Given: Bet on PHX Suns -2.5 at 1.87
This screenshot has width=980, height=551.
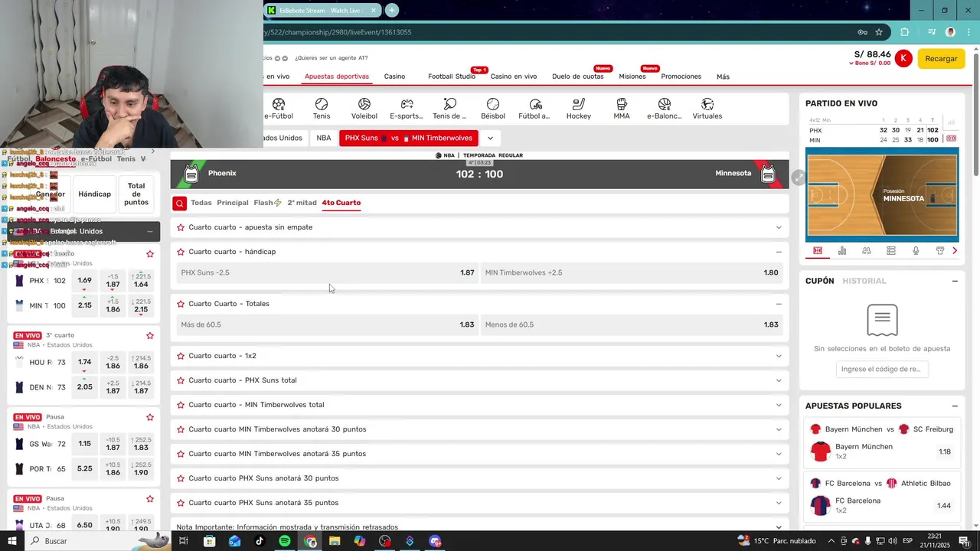Looking at the screenshot, I should tap(328, 272).
